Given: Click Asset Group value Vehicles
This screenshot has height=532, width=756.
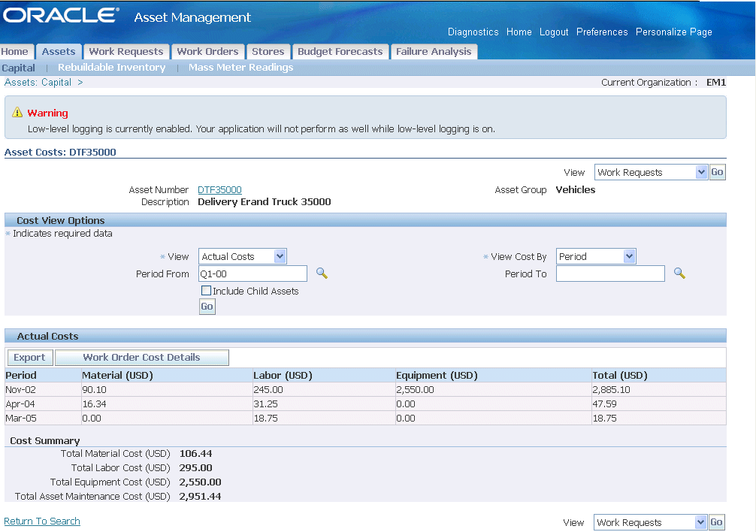Looking at the screenshot, I should click(575, 190).
